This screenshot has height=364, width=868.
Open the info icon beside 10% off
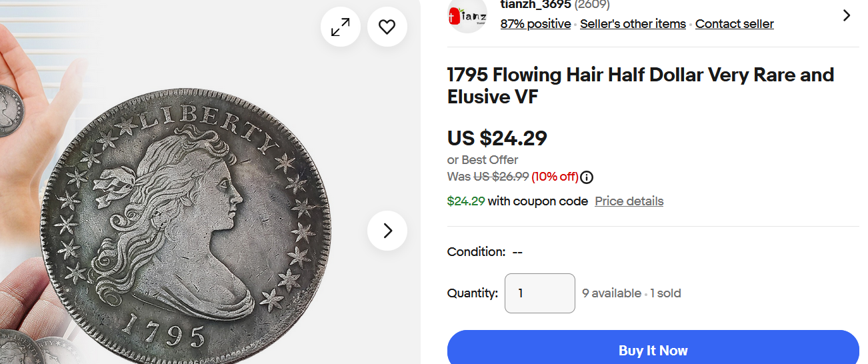click(587, 177)
